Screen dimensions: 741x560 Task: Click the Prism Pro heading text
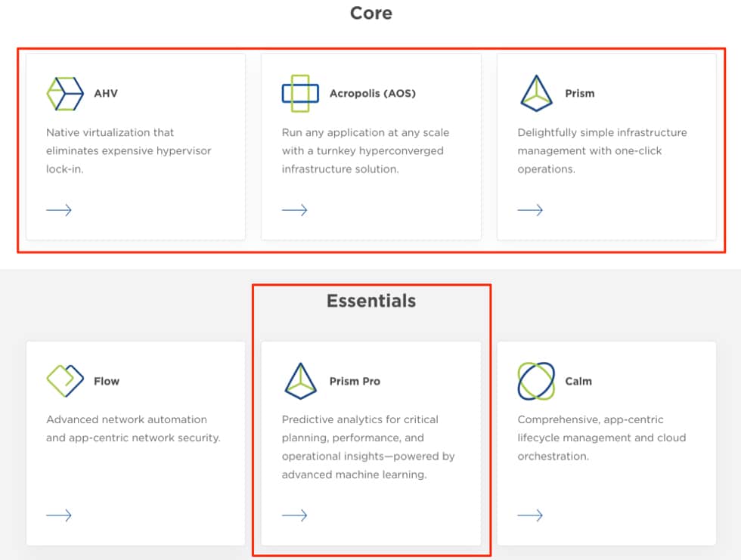tap(355, 381)
